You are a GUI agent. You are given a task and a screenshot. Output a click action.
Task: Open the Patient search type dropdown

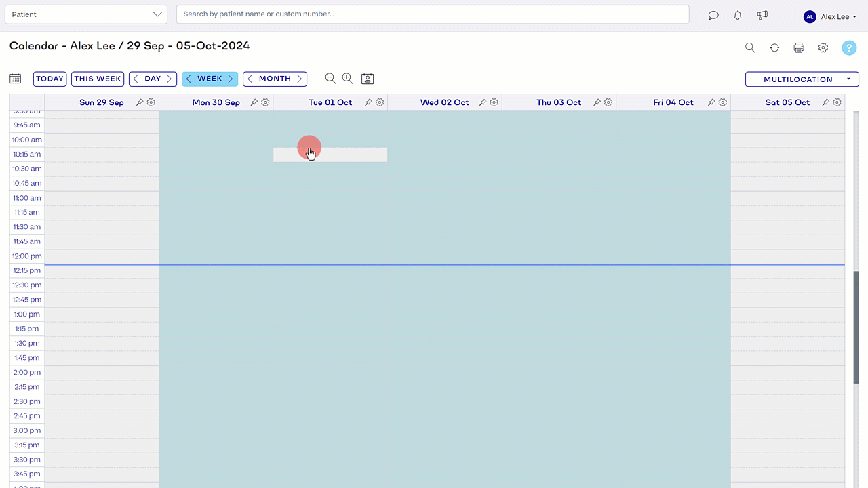tap(87, 14)
